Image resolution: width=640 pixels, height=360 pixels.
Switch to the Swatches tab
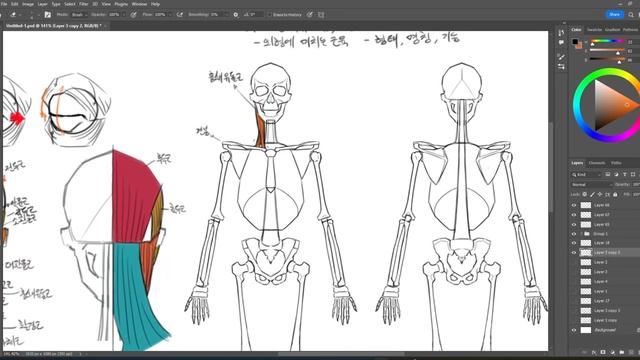point(594,29)
